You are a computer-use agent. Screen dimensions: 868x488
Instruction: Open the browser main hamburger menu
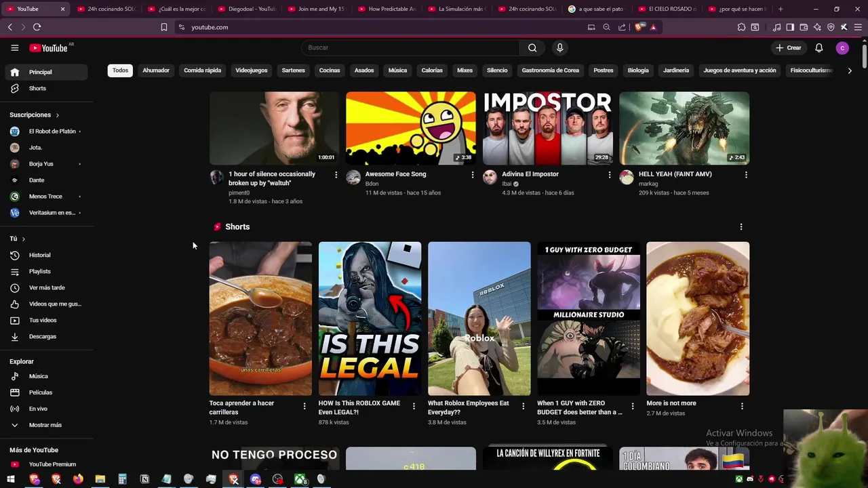coord(857,27)
